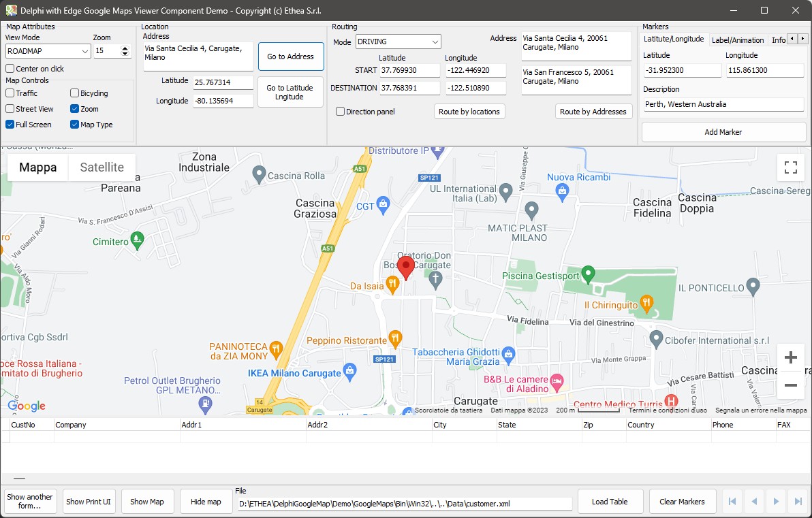Click the UL International Italia pin

(x=506, y=193)
